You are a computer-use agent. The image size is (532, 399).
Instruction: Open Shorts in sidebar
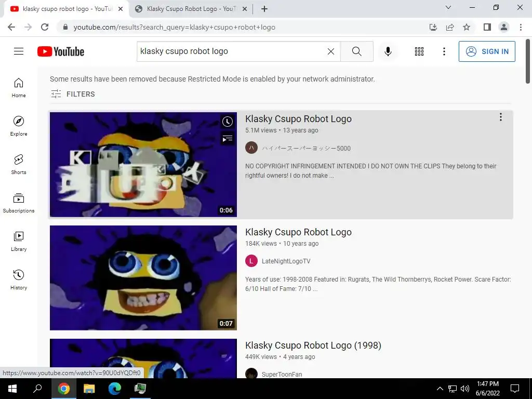pos(19,165)
